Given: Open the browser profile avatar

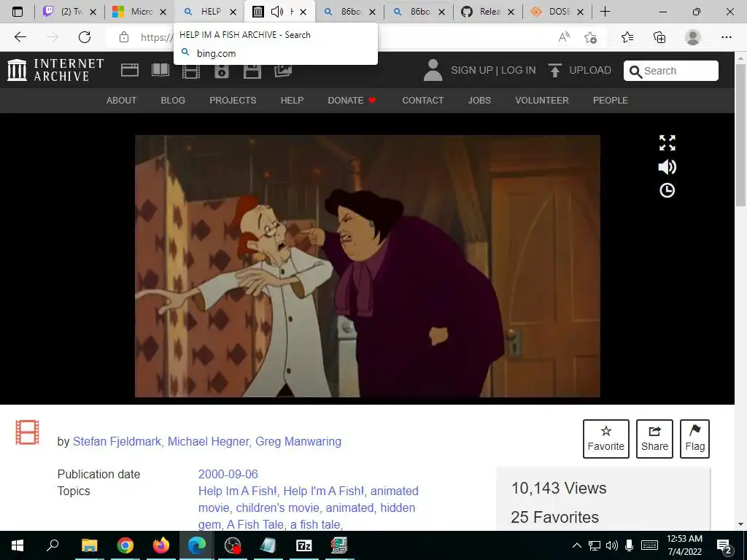Looking at the screenshot, I should pyautogui.click(x=693, y=37).
